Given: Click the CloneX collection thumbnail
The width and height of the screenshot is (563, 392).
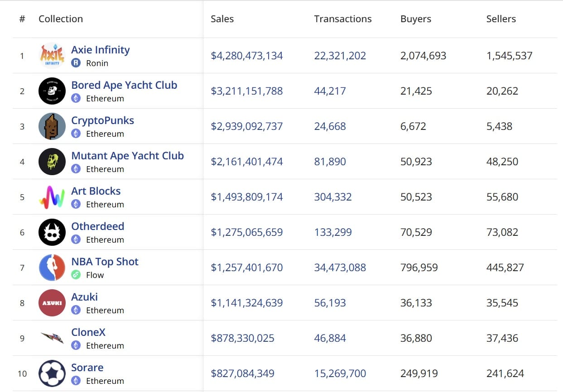Looking at the screenshot, I should [52, 338].
